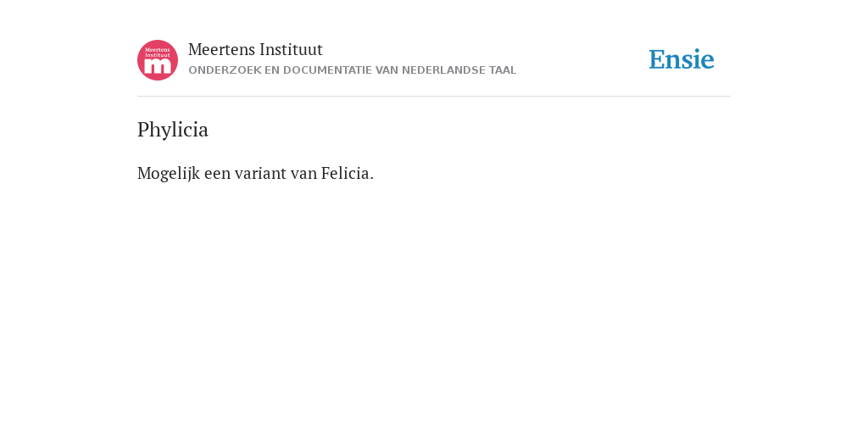868x434 pixels.
Task: Click the word 'Meertens' in the header title
Action: pos(221,50)
